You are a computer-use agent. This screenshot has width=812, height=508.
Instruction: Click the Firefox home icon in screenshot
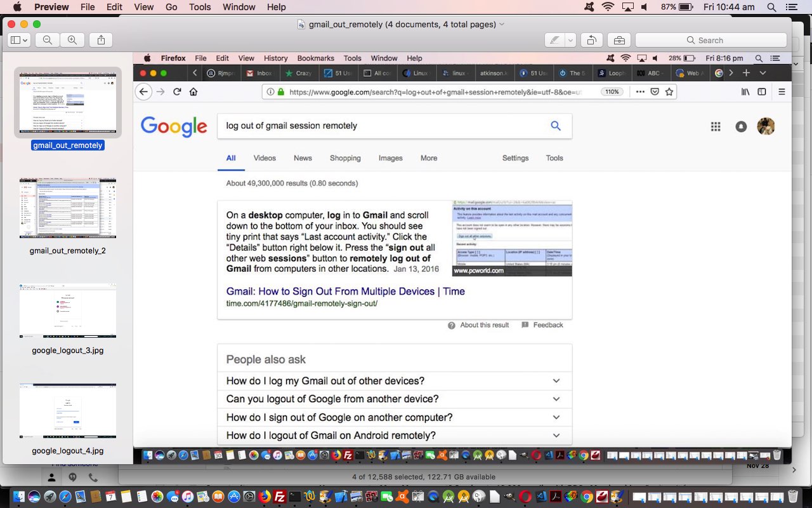point(193,91)
